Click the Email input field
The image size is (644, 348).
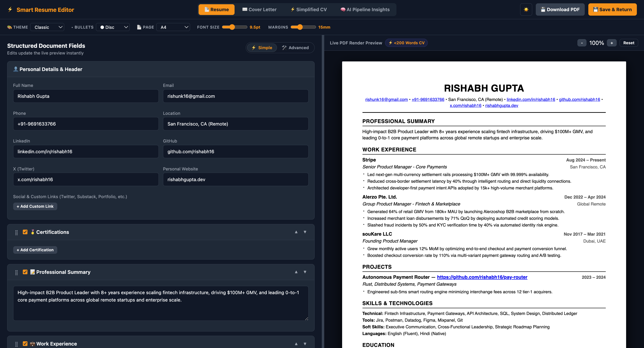tap(235, 96)
